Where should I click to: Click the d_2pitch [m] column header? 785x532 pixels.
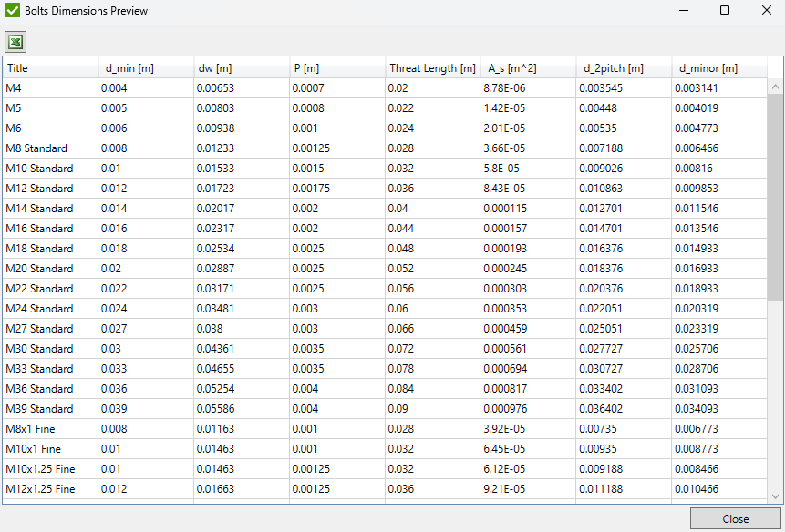[x=624, y=68]
